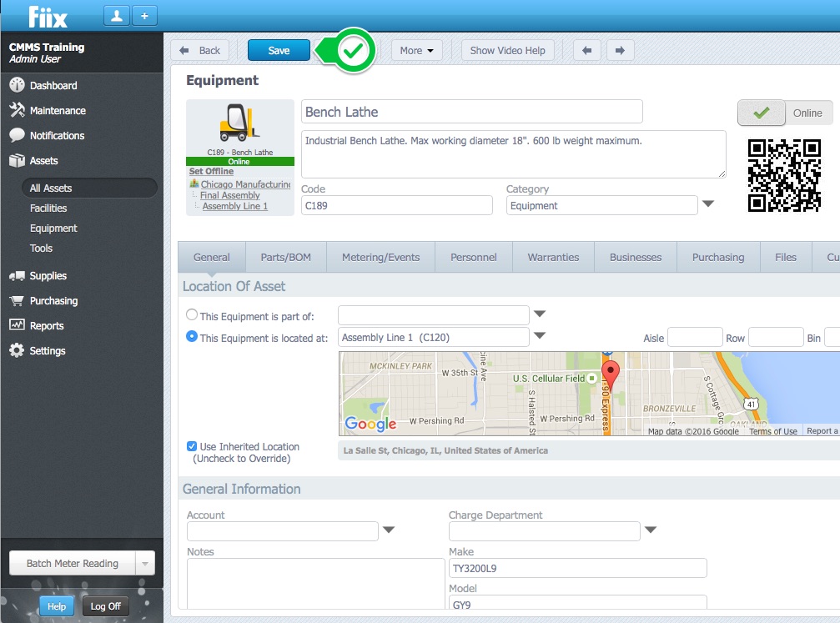Click the plus icon in top header
840x623 pixels.
pos(143,15)
